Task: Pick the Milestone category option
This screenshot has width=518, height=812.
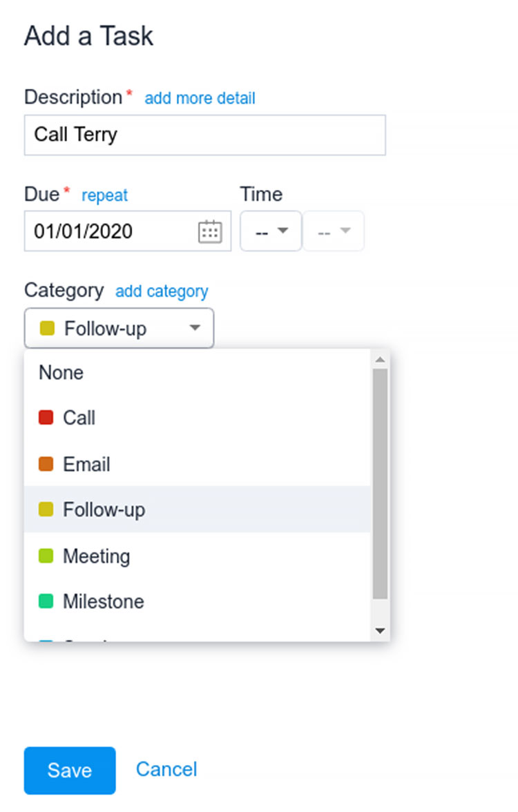Action: coord(103,601)
